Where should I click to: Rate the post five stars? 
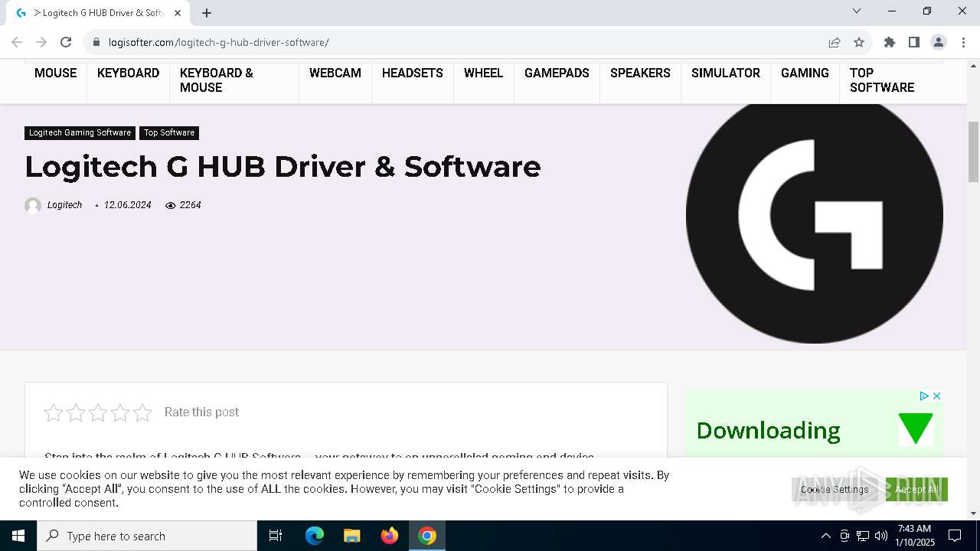click(x=142, y=413)
